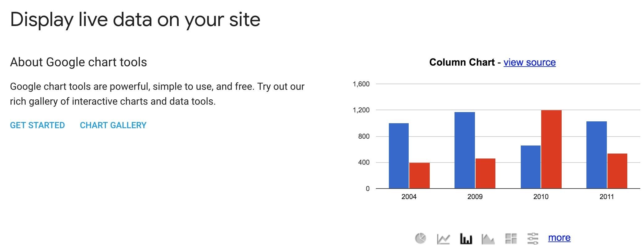Open the GET STARTED link
Image resolution: width=644 pixels, height=252 pixels.
point(37,125)
